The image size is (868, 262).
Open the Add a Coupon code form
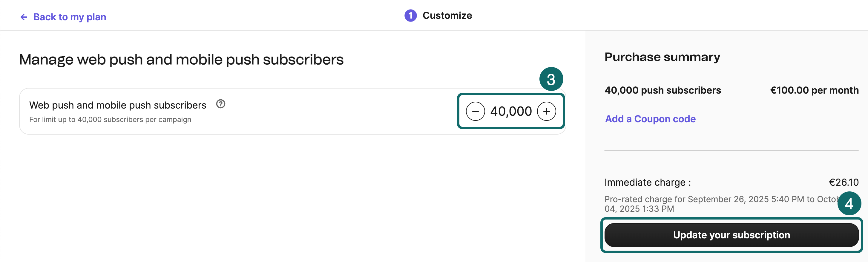pyautogui.click(x=650, y=119)
